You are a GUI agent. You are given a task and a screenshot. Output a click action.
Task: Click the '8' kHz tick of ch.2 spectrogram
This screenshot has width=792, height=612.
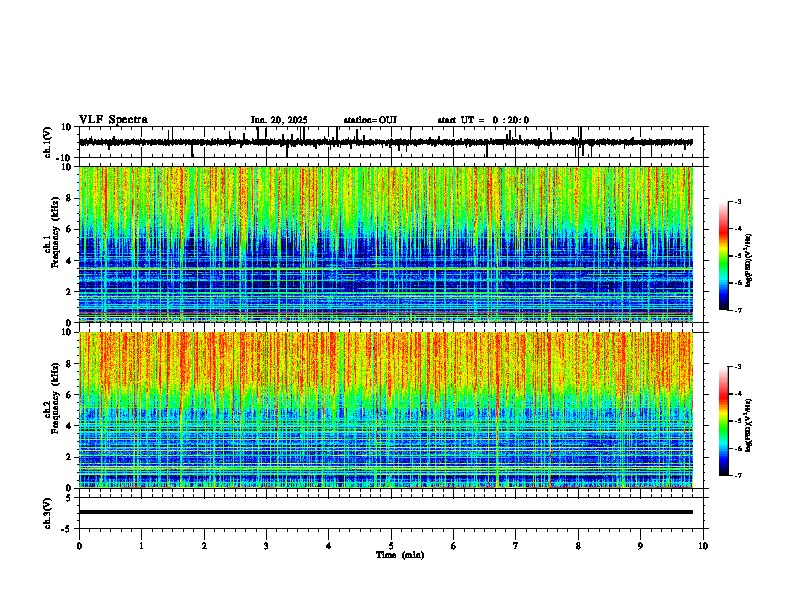(69, 364)
